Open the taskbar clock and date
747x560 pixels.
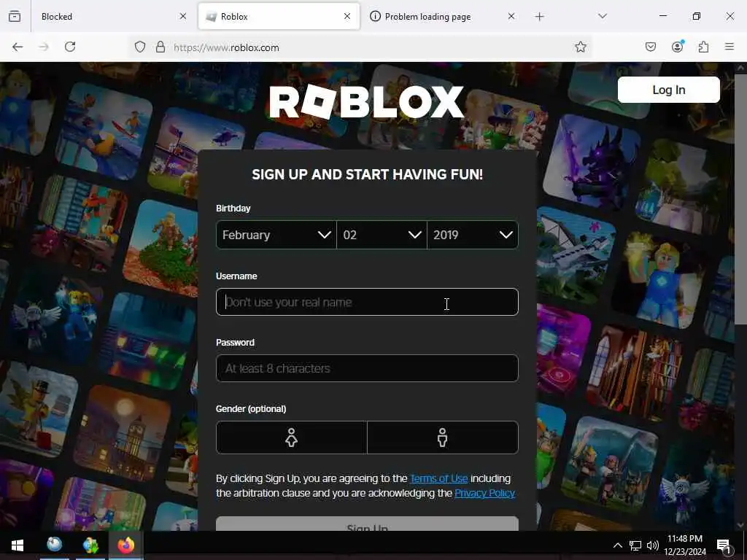point(685,545)
